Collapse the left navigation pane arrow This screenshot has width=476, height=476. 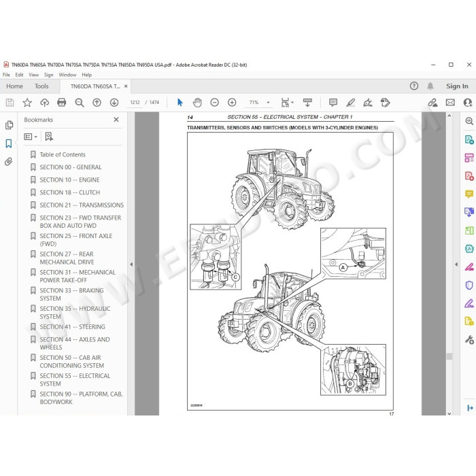click(131, 265)
